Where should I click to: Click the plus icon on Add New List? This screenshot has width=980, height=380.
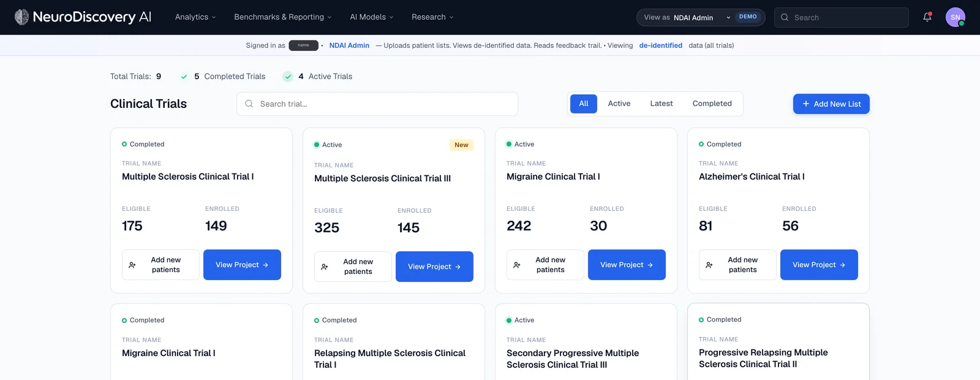806,104
